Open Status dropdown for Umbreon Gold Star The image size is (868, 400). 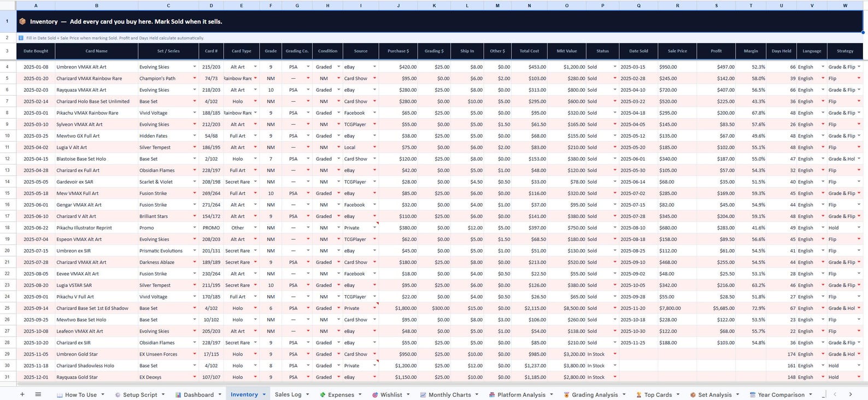pyautogui.click(x=615, y=354)
